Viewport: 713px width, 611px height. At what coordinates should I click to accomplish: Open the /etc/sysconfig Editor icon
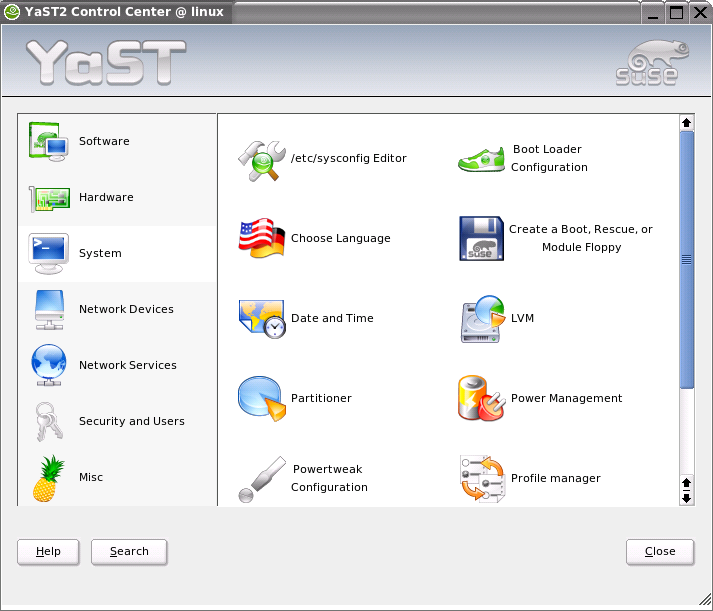[262, 159]
